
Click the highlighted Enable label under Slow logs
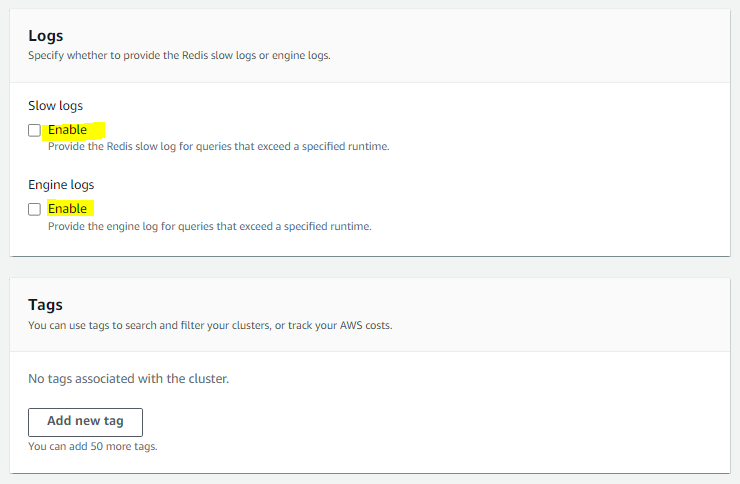67,130
